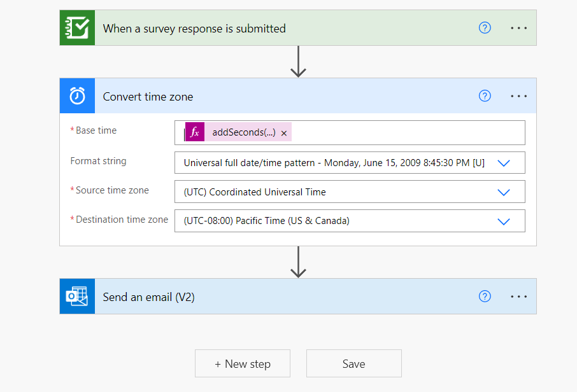
Task: Click the survey trigger green icon
Action: click(77, 28)
